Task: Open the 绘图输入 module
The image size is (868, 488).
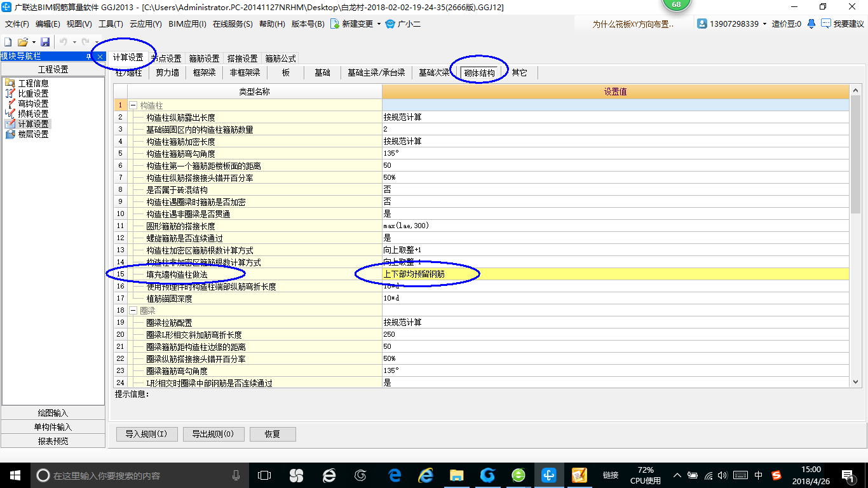Action: point(53,413)
